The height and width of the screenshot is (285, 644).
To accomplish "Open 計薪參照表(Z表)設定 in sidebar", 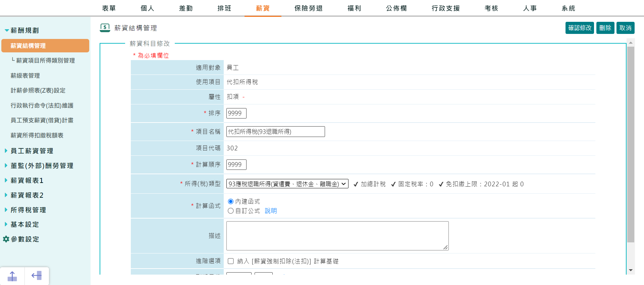I will tap(38, 90).
